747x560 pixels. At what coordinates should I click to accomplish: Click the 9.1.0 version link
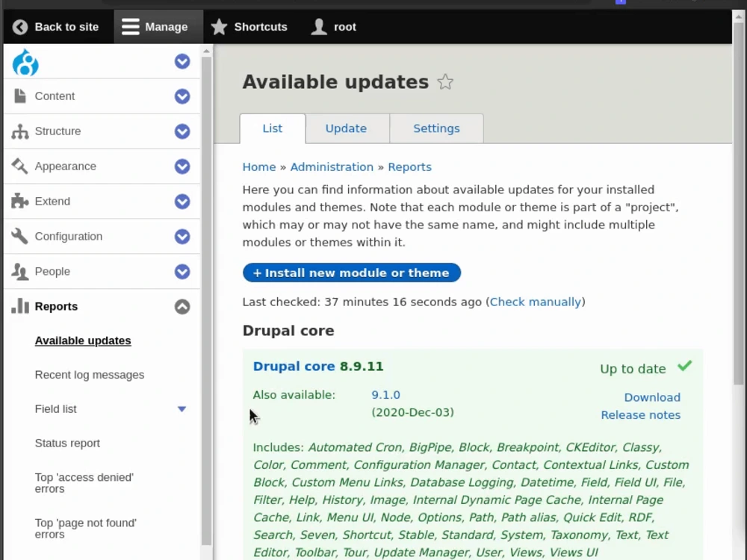pos(386,395)
